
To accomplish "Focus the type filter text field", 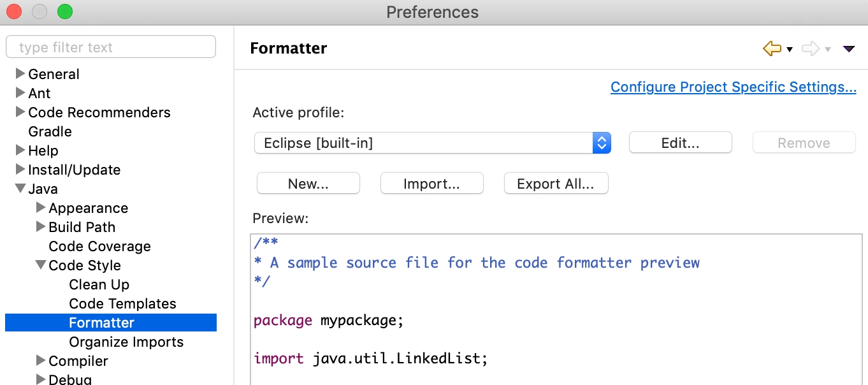I will 110,47.
